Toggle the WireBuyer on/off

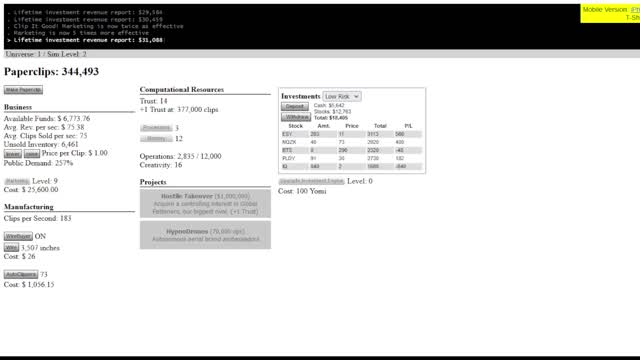pos(18,236)
